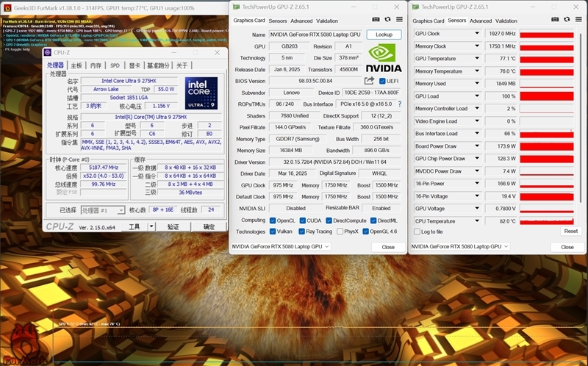Switch to Advanced tab in Graphics Card window
588x366 pixels.
tap(301, 21)
